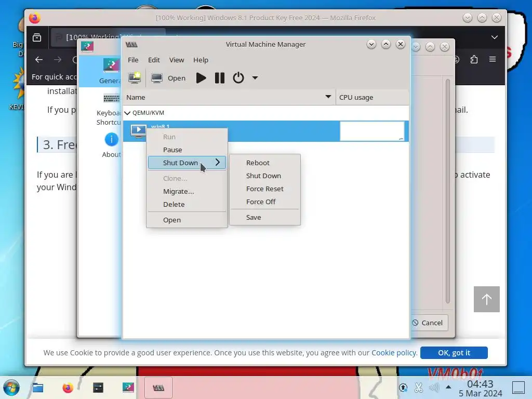Click the Open console monitor icon
Screen dimensions: 532x399
click(x=156, y=78)
